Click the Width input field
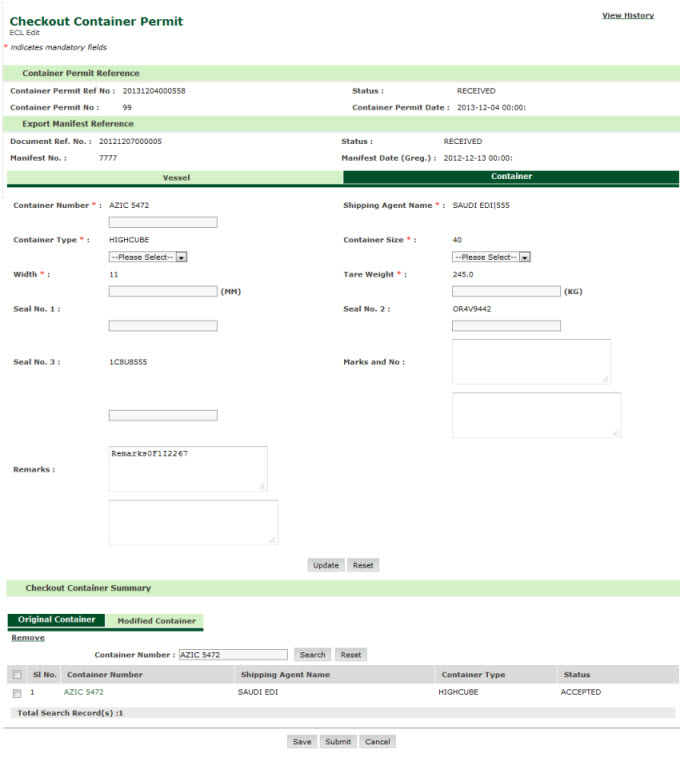 [x=163, y=291]
